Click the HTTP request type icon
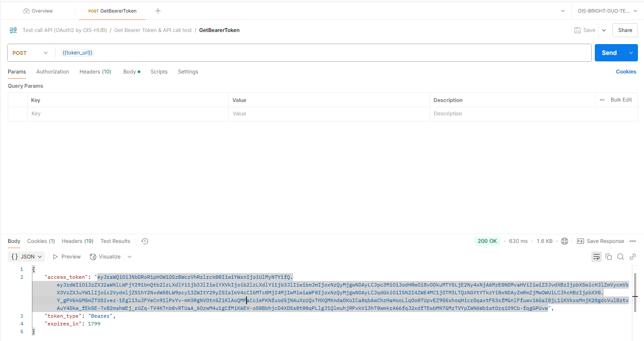Viewport: 644px width, 341px height. [x=13, y=30]
